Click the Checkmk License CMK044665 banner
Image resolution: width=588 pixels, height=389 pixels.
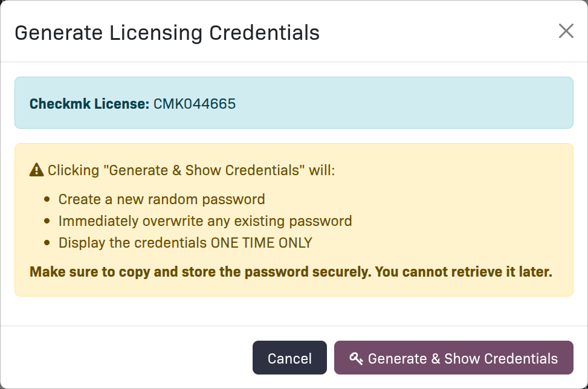[x=294, y=103]
